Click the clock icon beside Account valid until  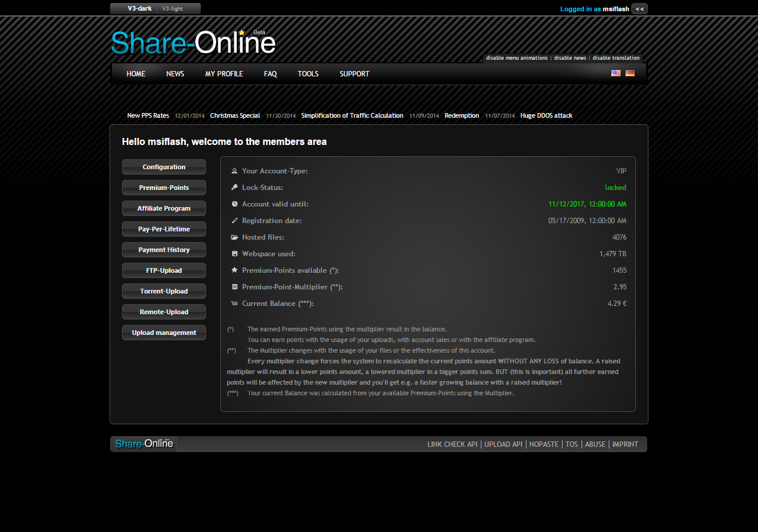coord(235,204)
